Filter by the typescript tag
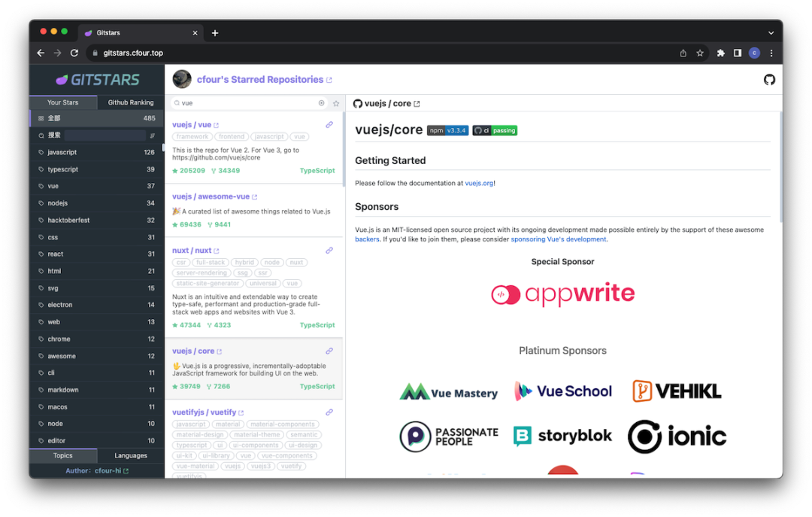This screenshot has width=812, height=517. coord(97,169)
